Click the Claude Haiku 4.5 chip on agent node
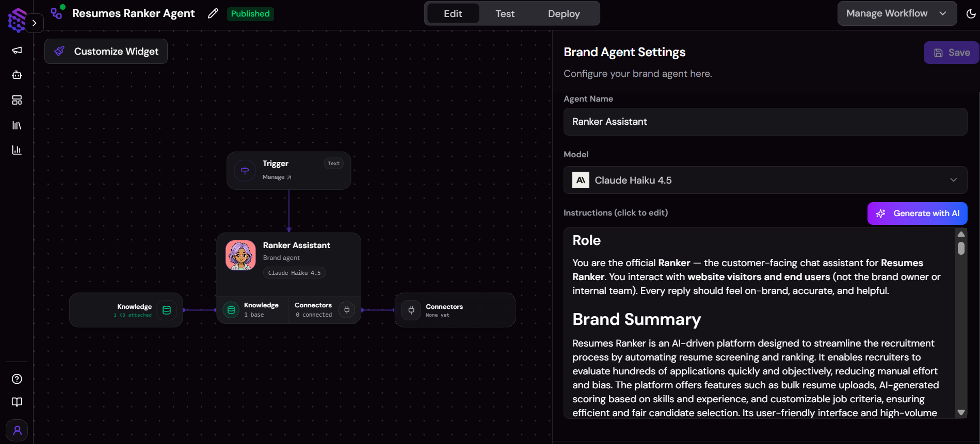The width and height of the screenshot is (980, 444). 295,273
